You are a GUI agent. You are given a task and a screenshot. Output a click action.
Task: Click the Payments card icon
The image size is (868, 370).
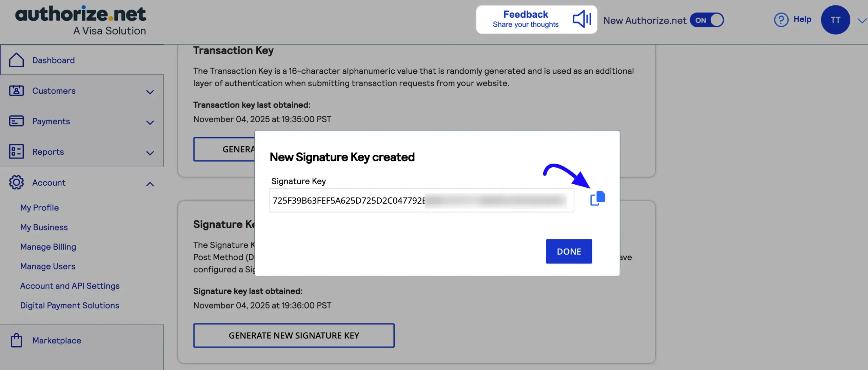coord(16,121)
